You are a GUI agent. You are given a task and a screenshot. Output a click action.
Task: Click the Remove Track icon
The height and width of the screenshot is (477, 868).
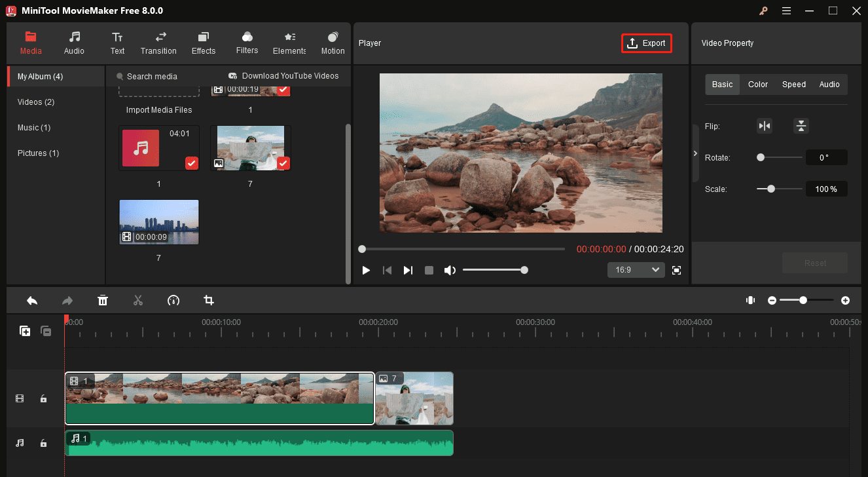(46, 331)
